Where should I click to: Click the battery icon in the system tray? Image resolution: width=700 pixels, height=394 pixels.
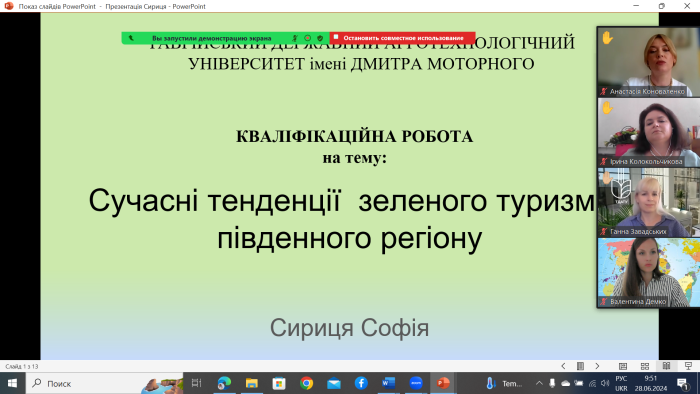[579, 383]
